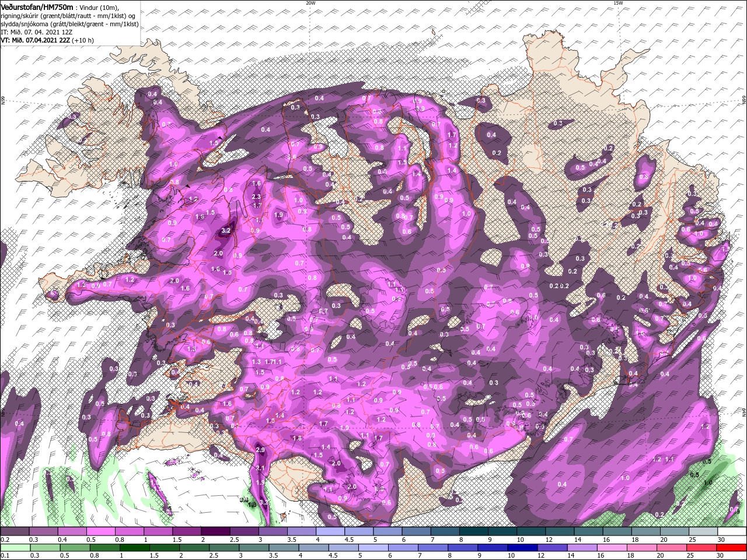Select the bright magenta 0.5 swatch, upper legend row

[100, 531]
